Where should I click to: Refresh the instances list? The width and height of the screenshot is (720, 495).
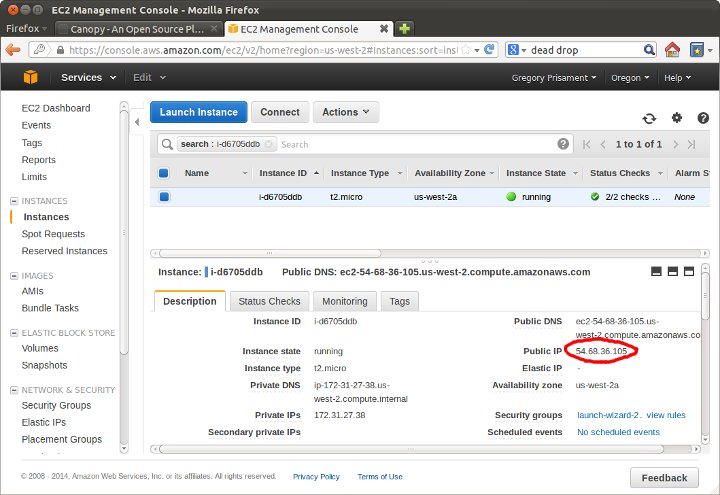point(649,119)
